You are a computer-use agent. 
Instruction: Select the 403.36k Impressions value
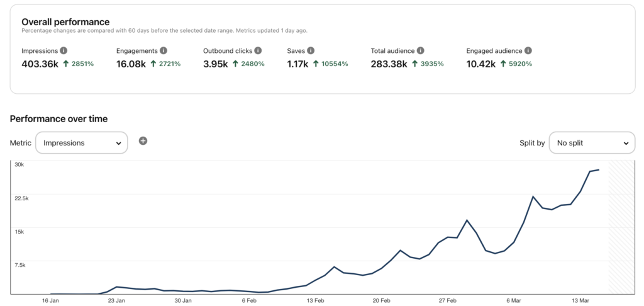tap(40, 64)
